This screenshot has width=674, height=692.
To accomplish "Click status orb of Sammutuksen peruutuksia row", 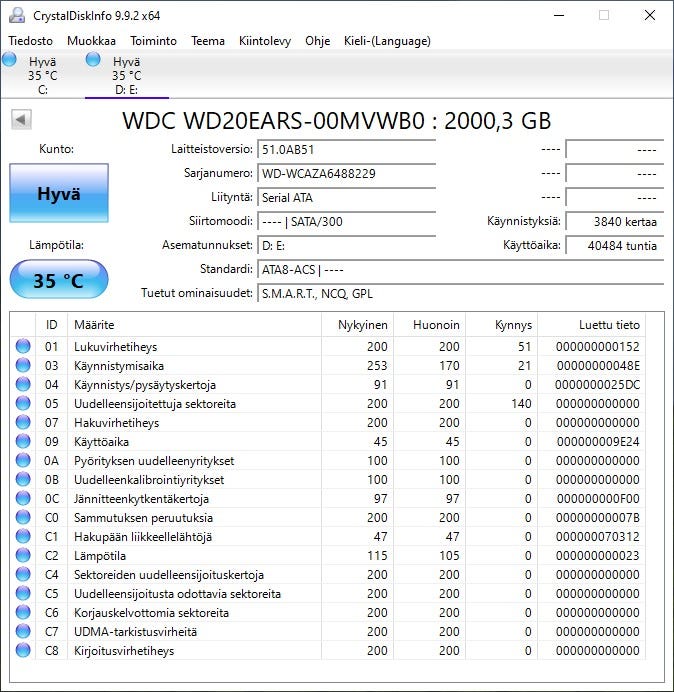I will (23, 517).
